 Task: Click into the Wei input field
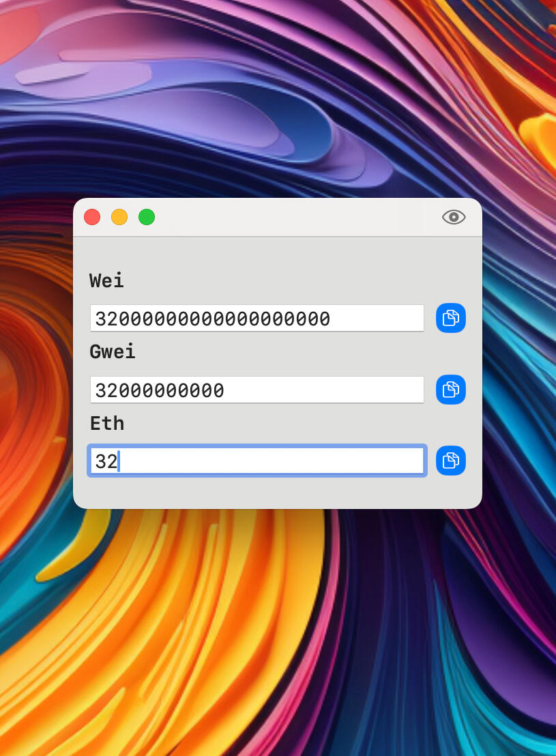375,318
